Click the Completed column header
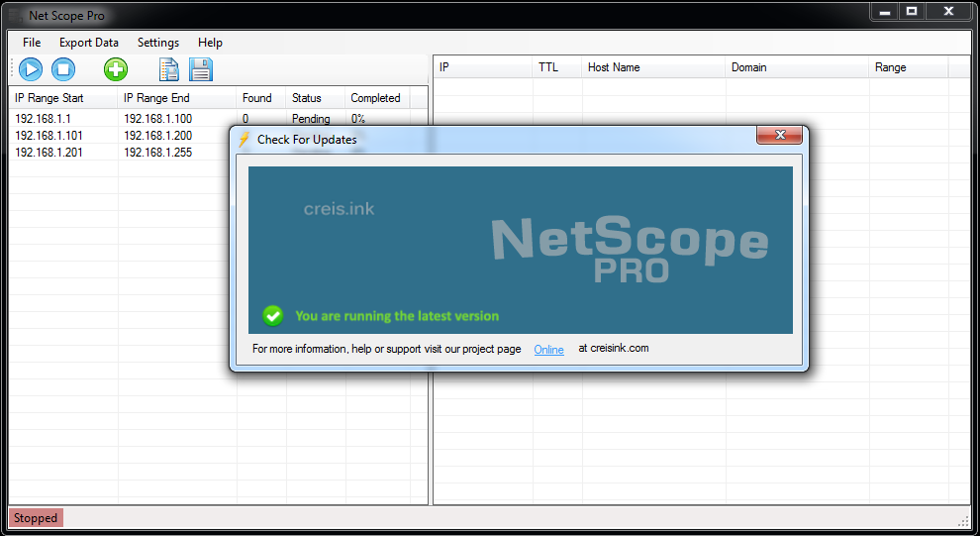The width and height of the screenshot is (980, 536). click(x=377, y=98)
